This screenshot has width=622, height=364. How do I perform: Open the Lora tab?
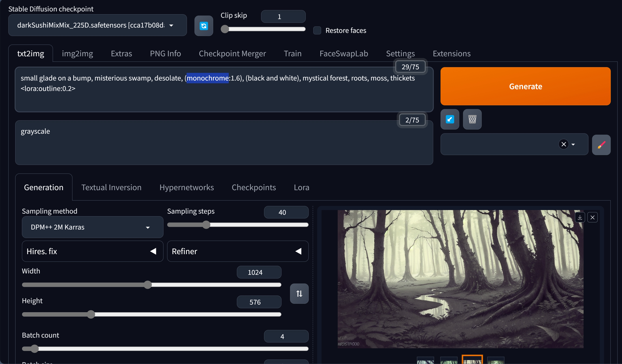[301, 187]
